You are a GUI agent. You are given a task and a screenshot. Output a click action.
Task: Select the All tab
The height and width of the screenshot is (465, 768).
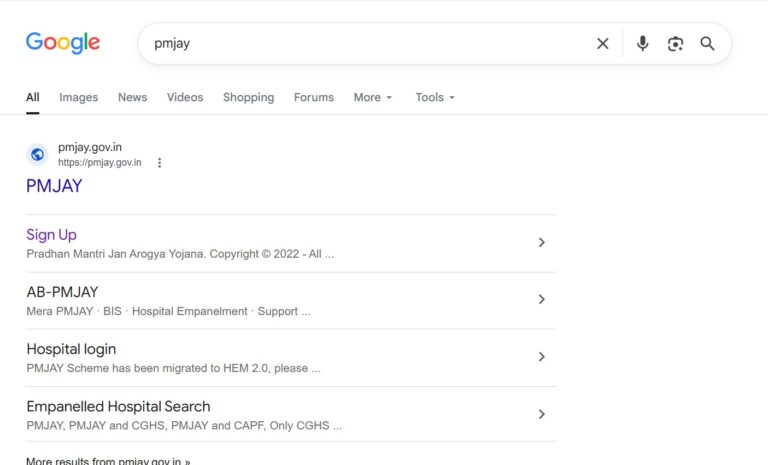coord(33,97)
